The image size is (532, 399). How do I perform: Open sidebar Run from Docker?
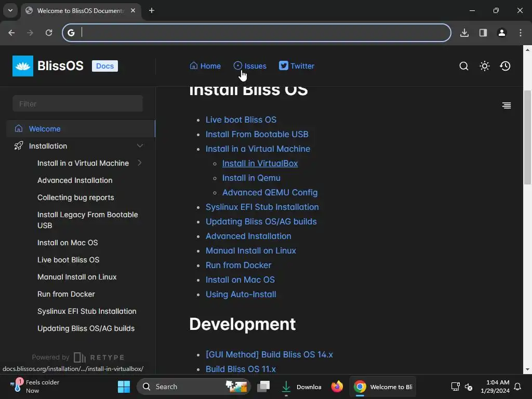pyautogui.click(x=66, y=294)
